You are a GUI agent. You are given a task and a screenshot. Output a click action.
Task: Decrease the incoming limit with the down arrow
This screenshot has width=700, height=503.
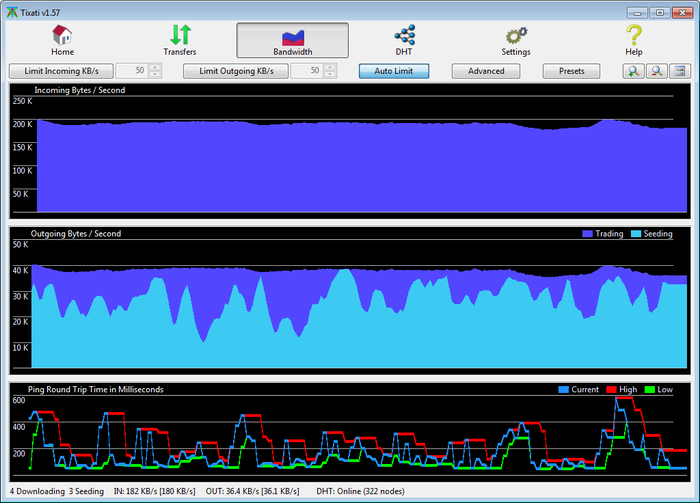click(154, 75)
